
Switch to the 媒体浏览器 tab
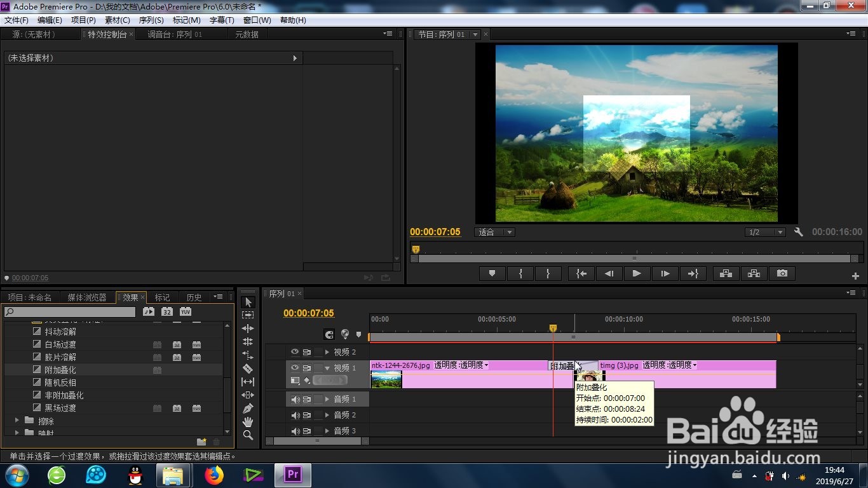(88, 297)
